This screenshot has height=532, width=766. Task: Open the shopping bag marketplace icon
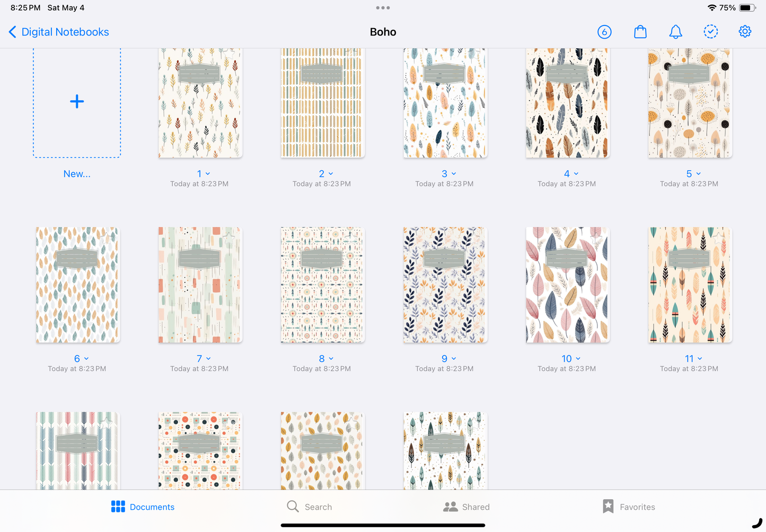pyautogui.click(x=640, y=32)
